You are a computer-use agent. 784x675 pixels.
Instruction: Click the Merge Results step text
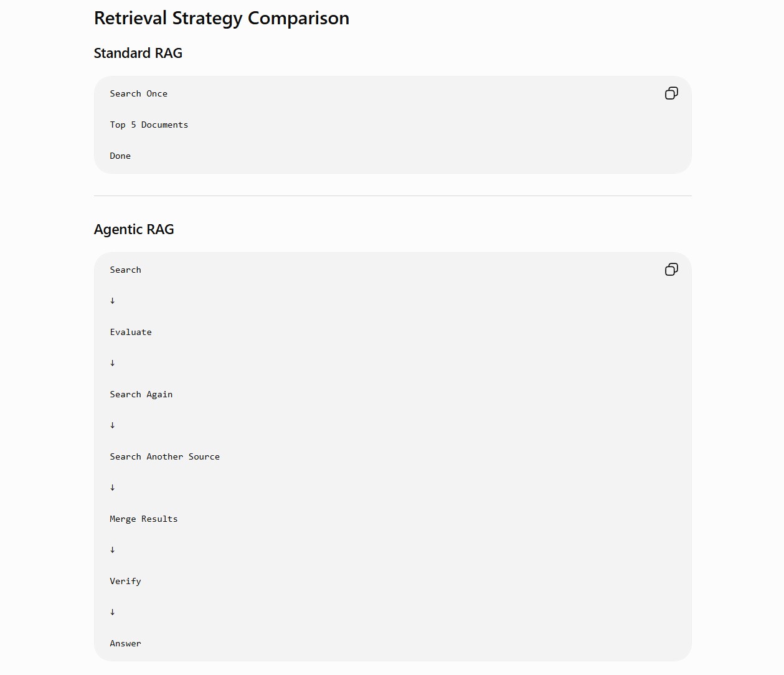144,519
